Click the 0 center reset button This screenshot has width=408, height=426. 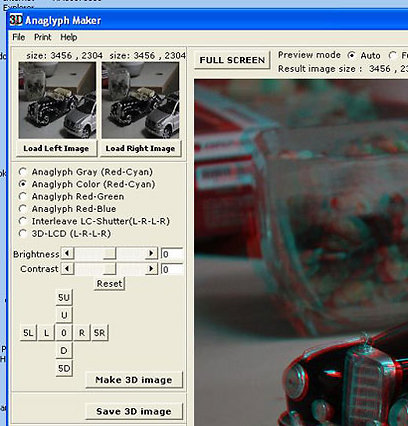[x=64, y=333]
